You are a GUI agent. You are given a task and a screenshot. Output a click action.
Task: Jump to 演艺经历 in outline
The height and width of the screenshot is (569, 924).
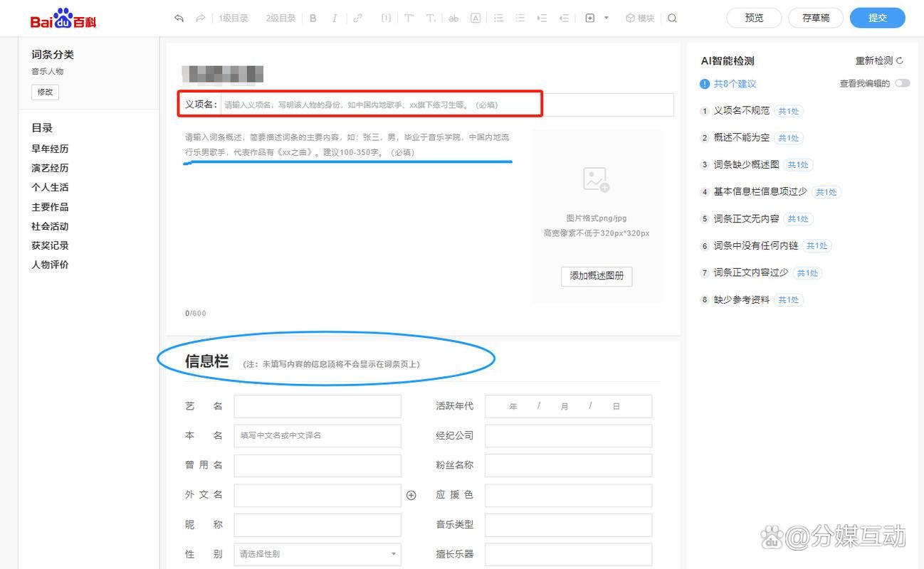[x=50, y=168]
